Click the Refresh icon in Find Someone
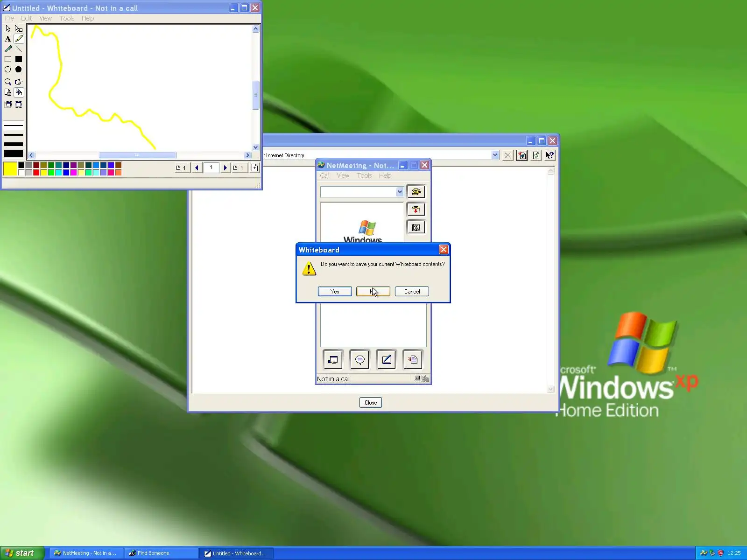This screenshot has height=560, width=747. pyautogui.click(x=536, y=155)
